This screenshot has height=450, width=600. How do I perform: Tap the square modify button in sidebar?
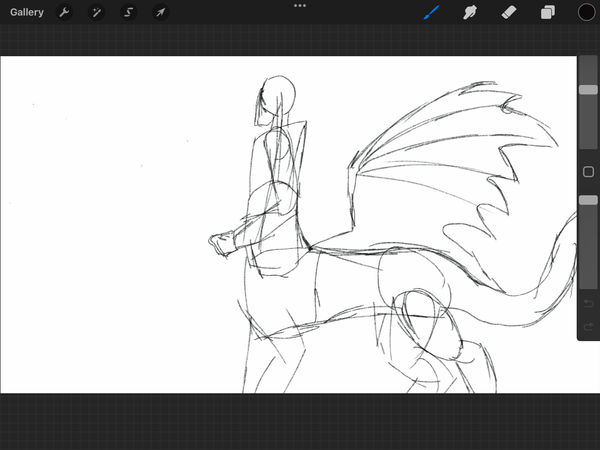(588, 172)
